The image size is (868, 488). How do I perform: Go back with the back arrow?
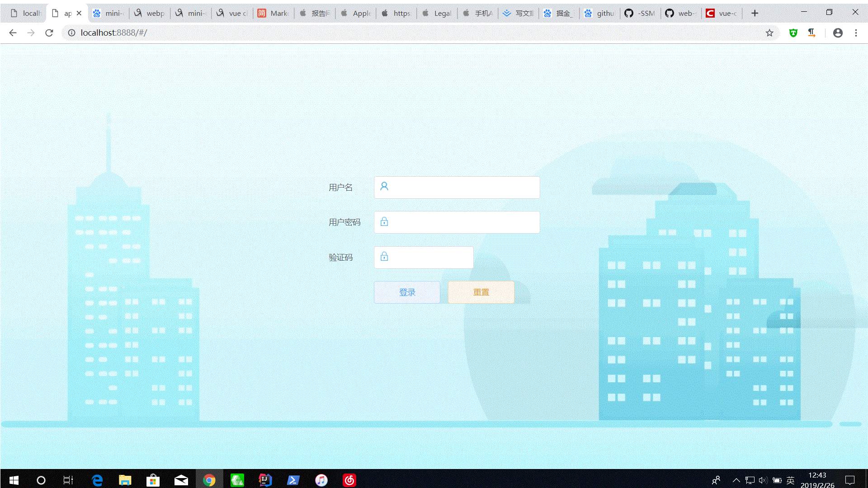click(x=13, y=33)
